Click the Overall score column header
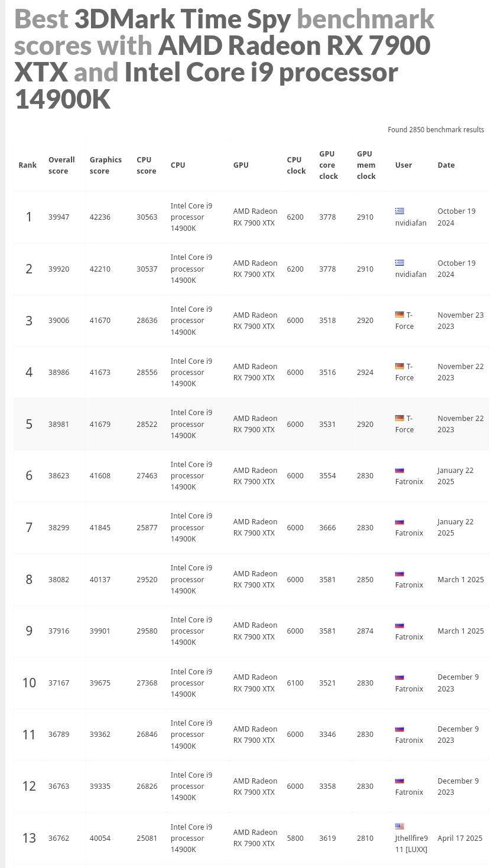This screenshot has height=868, width=497. 61,165
